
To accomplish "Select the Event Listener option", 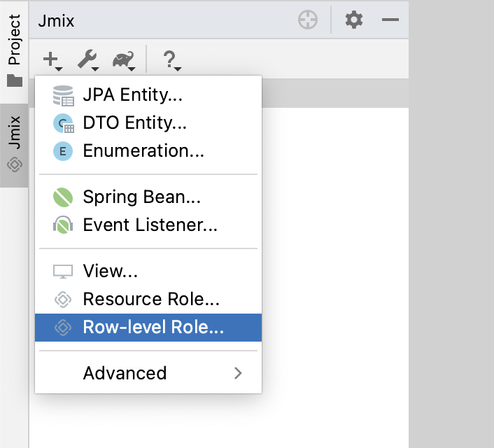I will click(x=150, y=225).
